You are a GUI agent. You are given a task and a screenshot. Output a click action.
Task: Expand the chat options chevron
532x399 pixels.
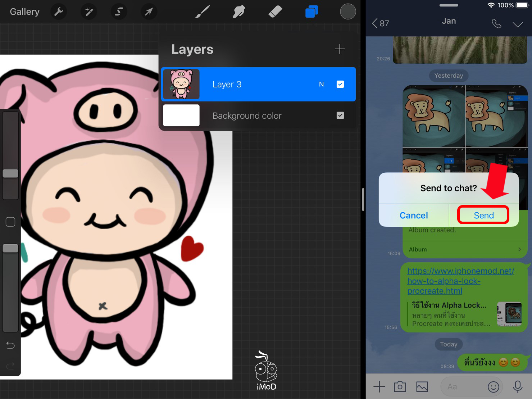point(517,24)
